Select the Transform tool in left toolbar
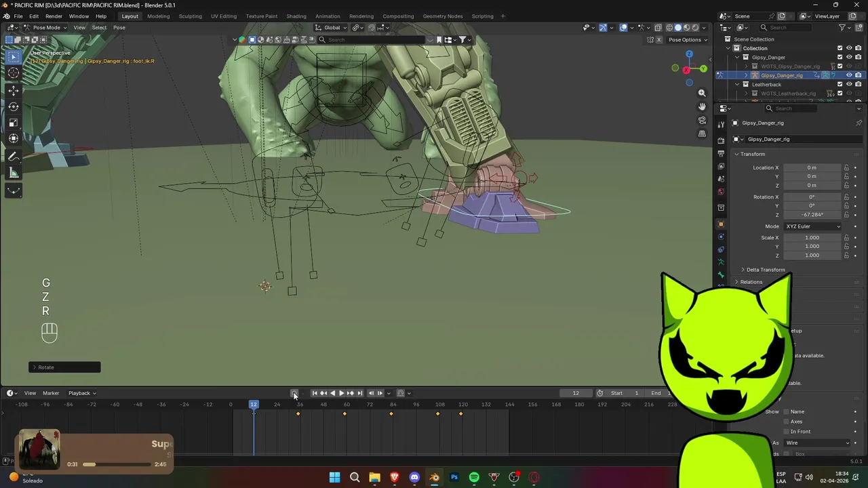Viewport: 868px width, 488px height. (x=14, y=138)
